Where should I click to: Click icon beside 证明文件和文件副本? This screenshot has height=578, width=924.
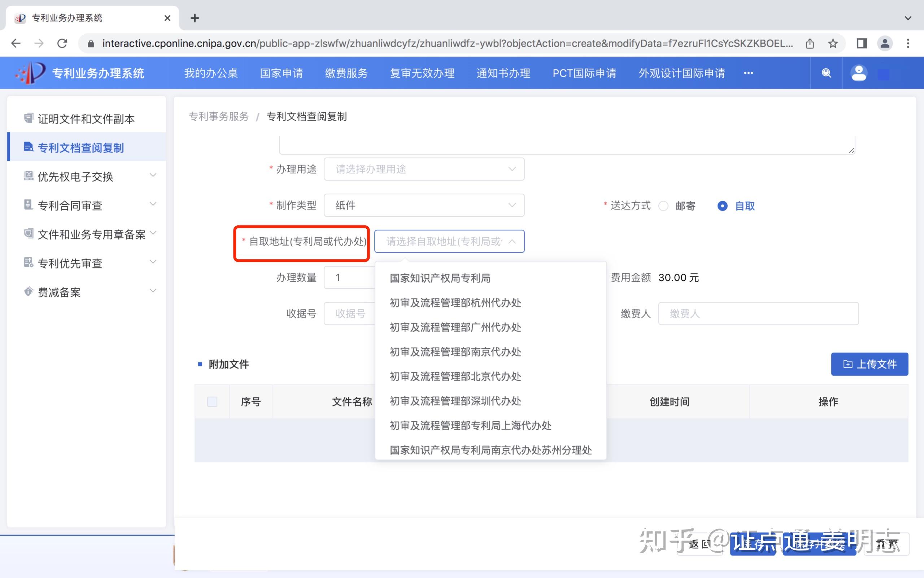(x=29, y=118)
